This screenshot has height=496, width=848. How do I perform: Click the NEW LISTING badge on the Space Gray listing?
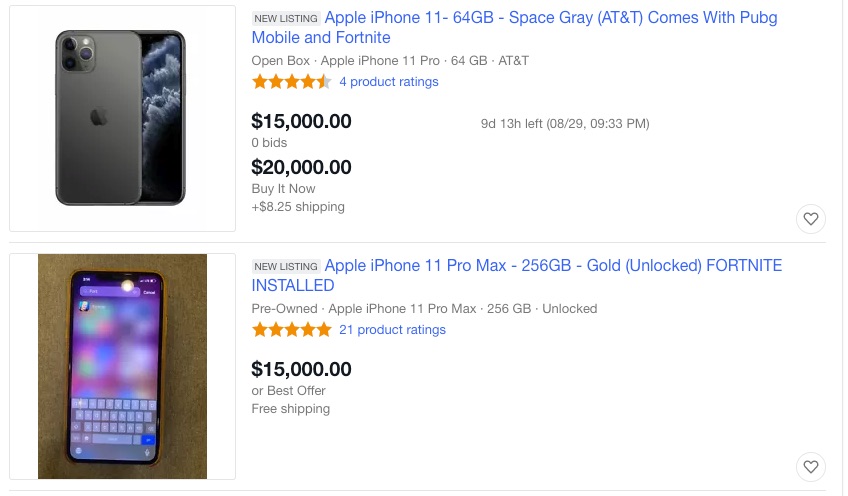[286, 19]
